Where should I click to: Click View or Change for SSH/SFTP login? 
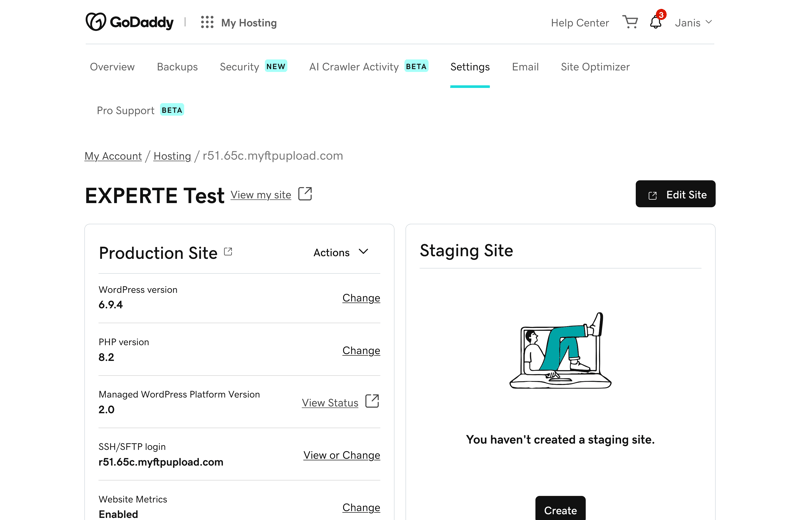[x=342, y=455]
